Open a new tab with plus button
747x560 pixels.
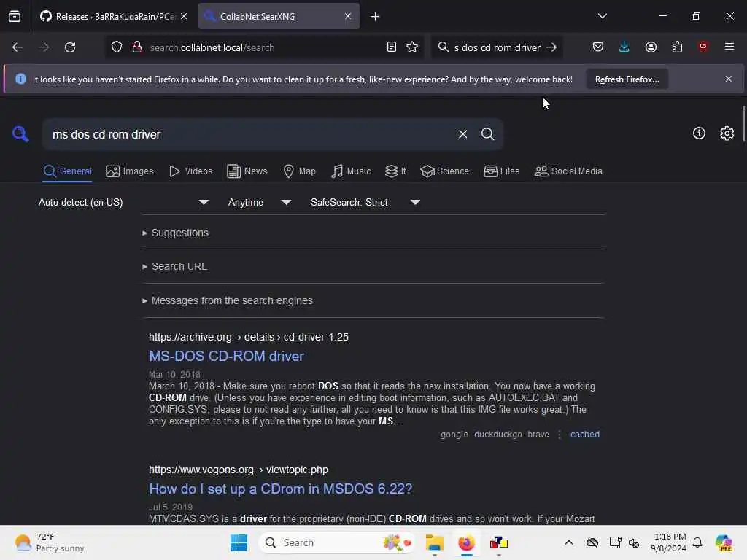click(376, 17)
